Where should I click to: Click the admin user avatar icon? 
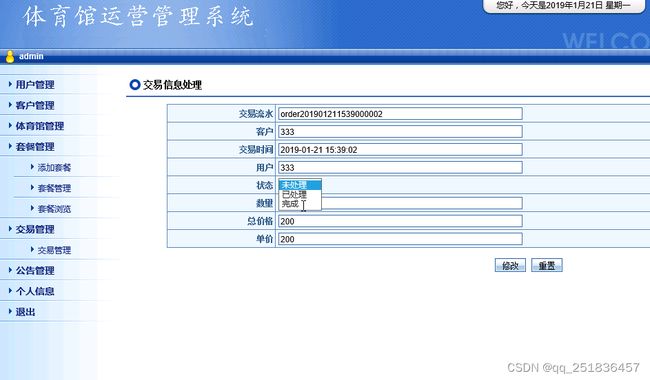point(10,56)
